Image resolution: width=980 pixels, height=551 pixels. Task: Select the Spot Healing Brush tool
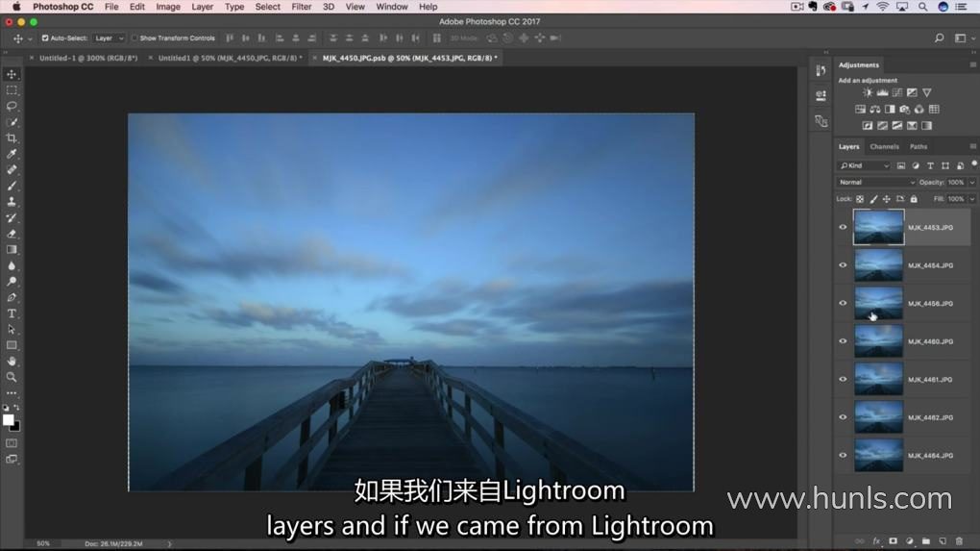(12, 170)
